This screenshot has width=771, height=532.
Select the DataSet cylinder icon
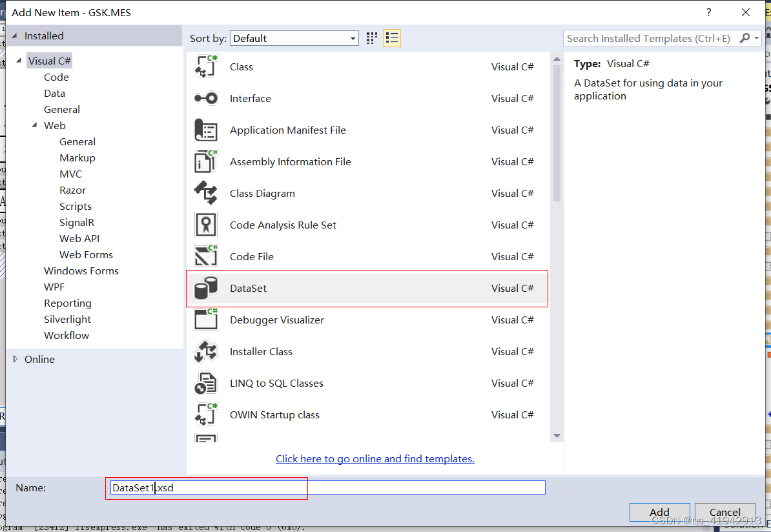pos(205,288)
